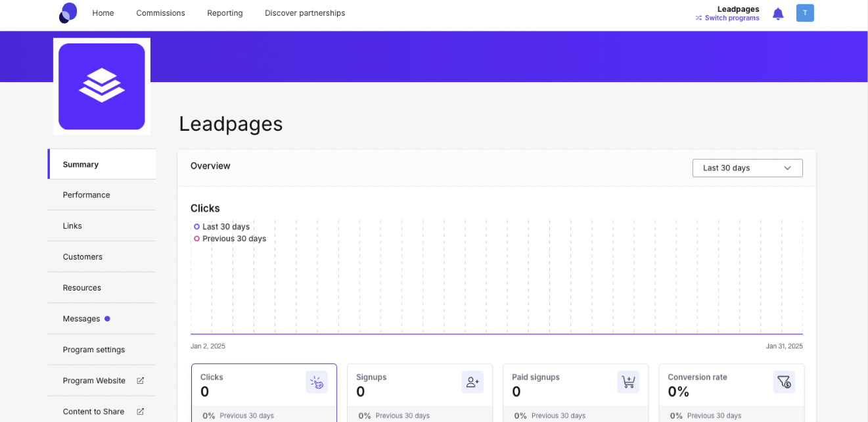The width and height of the screenshot is (868, 422).
Task: Open notifications via the bell icon
Action: tap(778, 12)
